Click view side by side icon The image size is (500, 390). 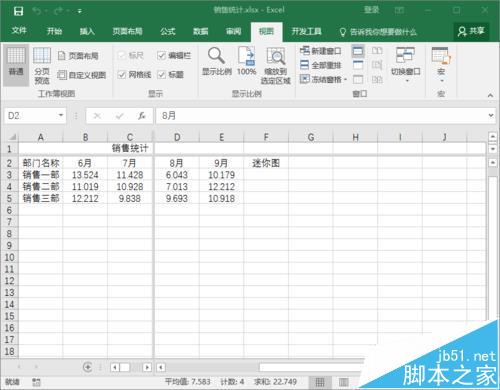tap(377, 51)
